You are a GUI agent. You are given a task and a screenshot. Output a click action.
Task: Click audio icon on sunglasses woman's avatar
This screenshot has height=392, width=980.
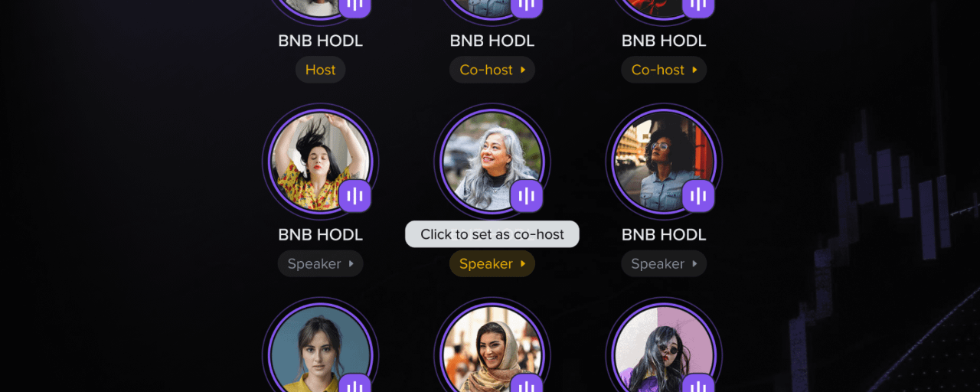click(x=698, y=384)
